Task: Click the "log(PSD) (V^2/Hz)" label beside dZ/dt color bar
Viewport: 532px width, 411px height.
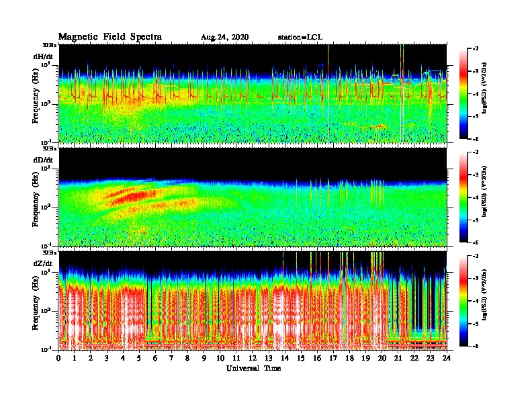Action: [x=484, y=294]
